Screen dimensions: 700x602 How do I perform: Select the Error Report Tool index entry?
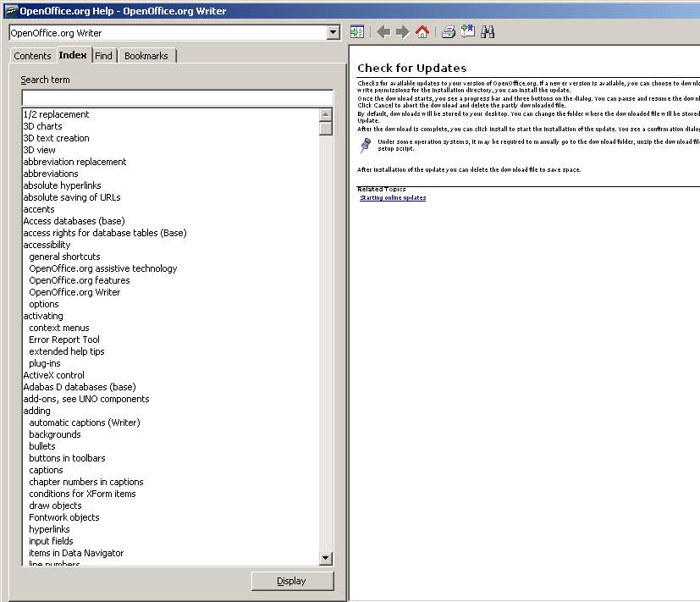pos(64,340)
